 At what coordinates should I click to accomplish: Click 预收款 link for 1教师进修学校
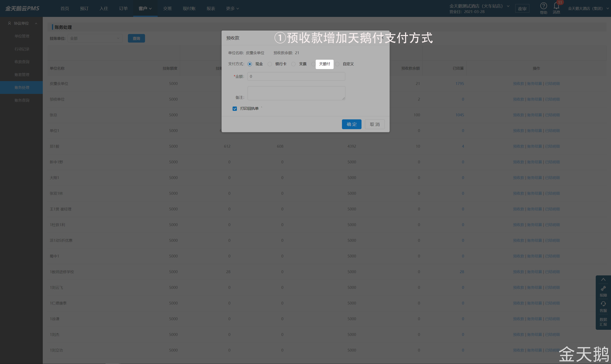tap(519, 272)
